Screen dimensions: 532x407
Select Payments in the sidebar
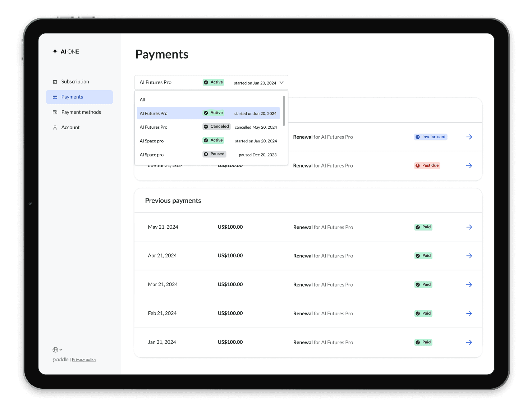(x=79, y=97)
